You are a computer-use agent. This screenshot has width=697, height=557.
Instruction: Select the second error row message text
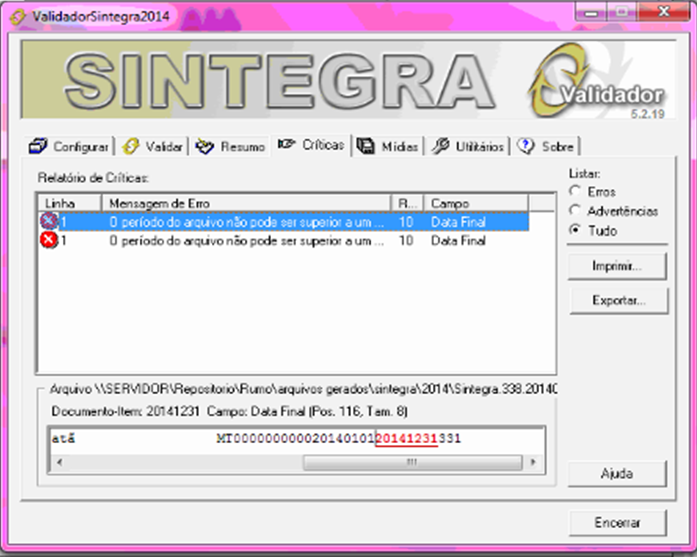[246, 240]
